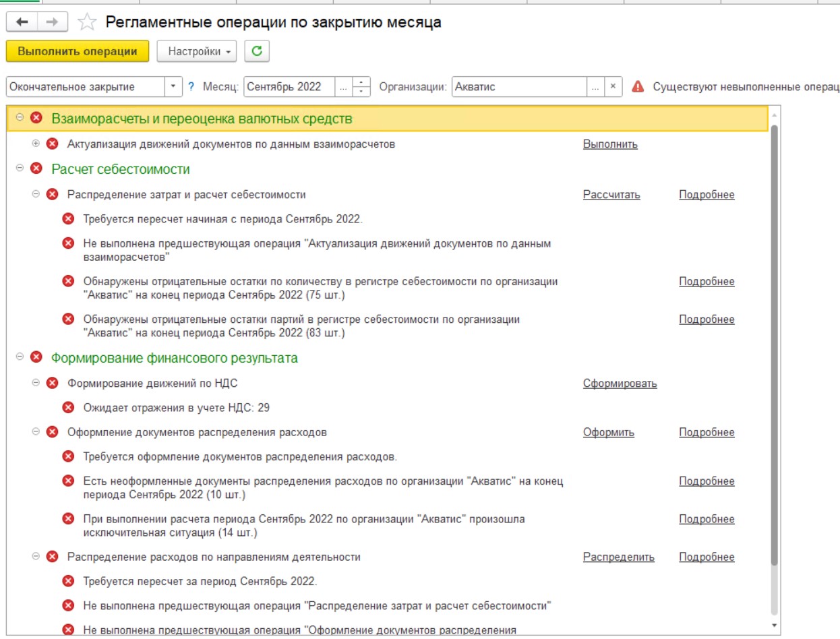Image resolution: width=840 pixels, height=639 pixels.
Task: Open month selection via ellipsis button
Action: (344, 87)
